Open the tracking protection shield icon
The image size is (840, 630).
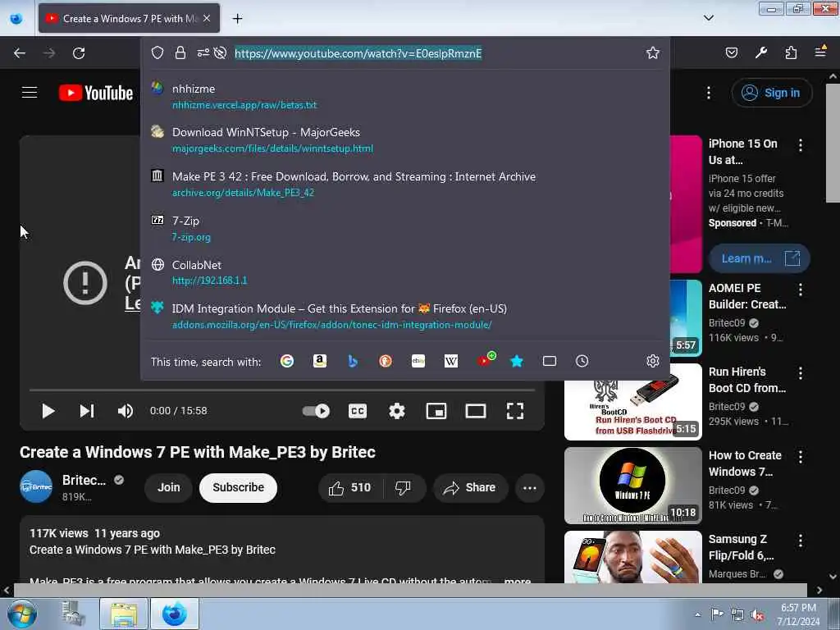pos(157,52)
